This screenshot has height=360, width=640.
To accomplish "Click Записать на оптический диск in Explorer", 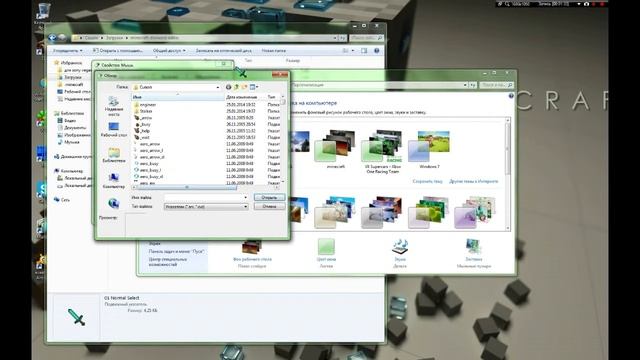I will 223,51.
